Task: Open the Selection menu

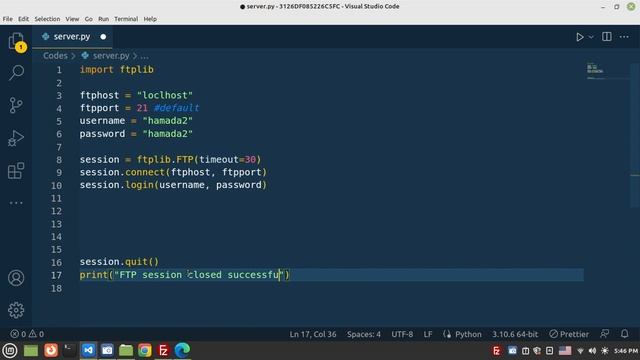Action: click(47, 19)
